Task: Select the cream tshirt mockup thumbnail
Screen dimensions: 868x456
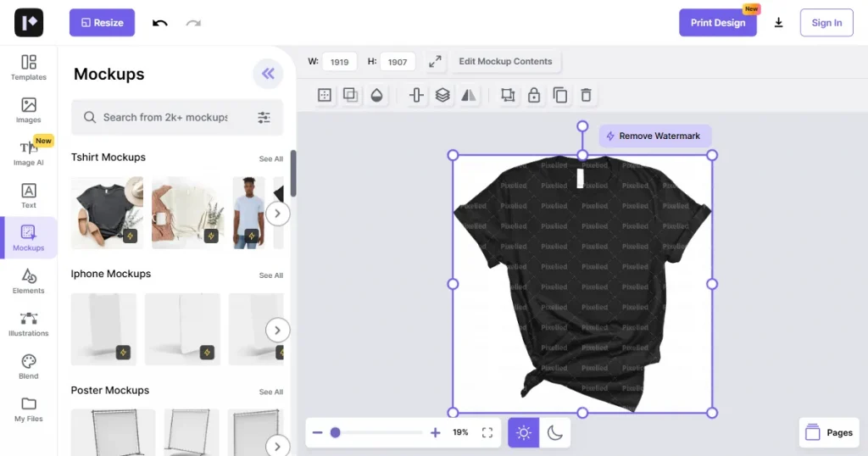Action: [x=187, y=213]
